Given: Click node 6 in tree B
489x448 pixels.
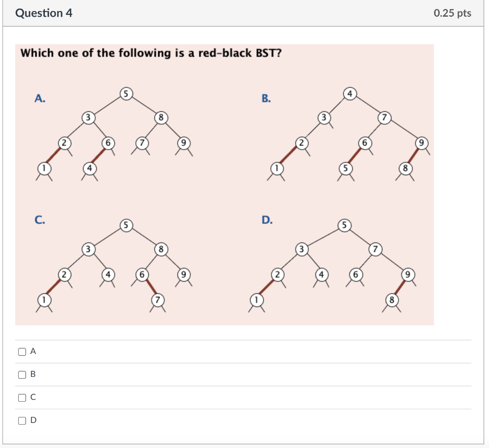Looking at the screenshot, I should point(365,142).
